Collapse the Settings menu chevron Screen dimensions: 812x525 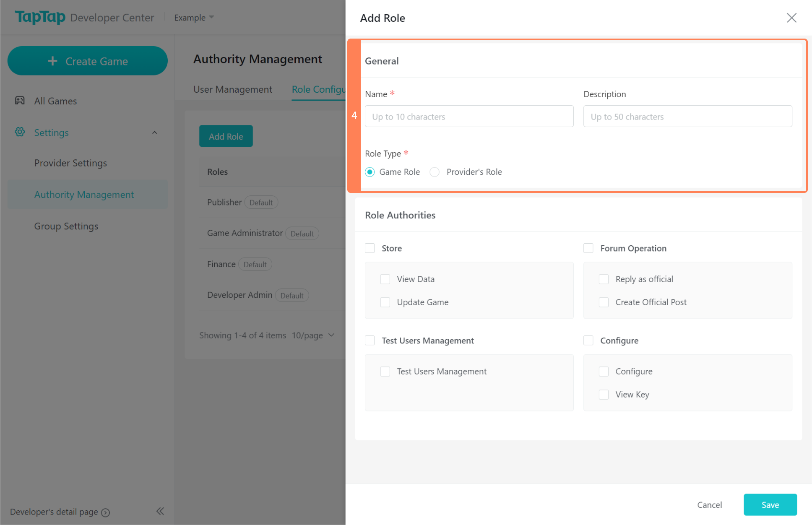point(154,133)
